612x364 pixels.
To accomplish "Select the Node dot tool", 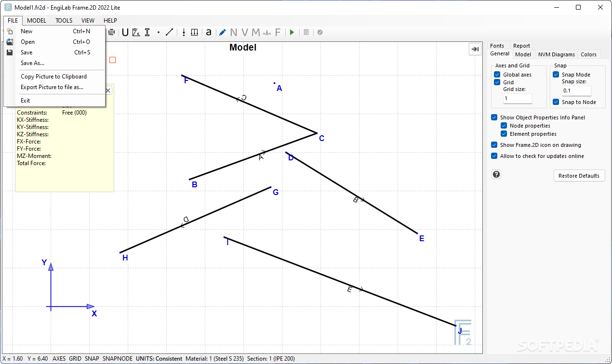I will click(159, 32).
